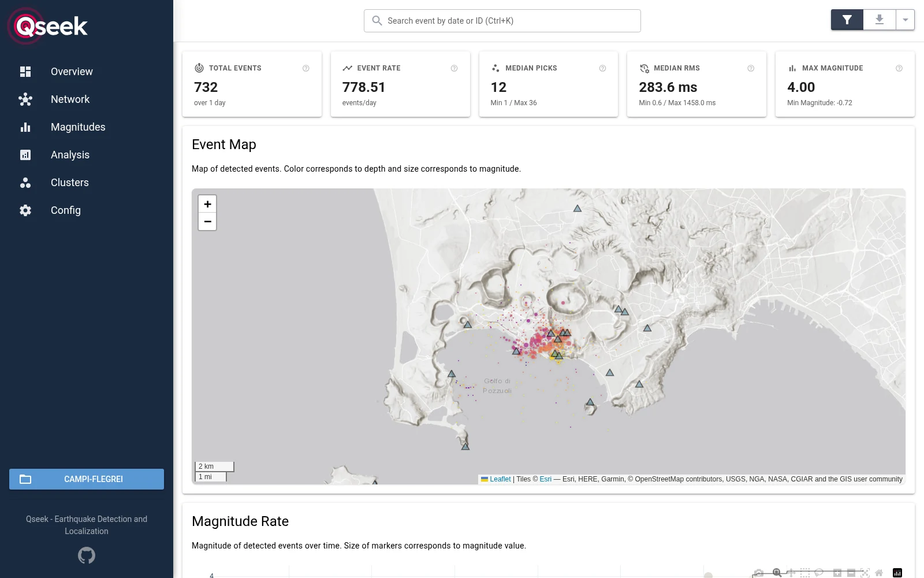The image size is (924, 578).
Task: Click the Max Magnitude value 4.00
Action: tap(801, 87)
